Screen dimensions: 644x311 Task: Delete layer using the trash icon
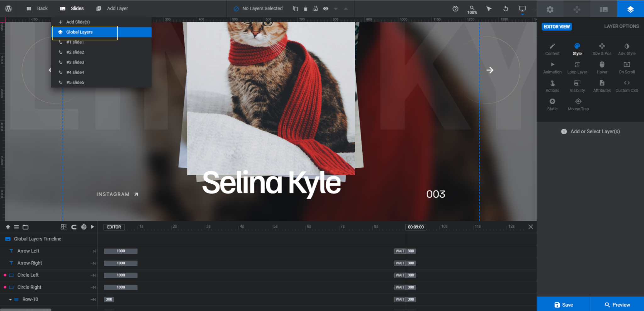pos(305,9)
